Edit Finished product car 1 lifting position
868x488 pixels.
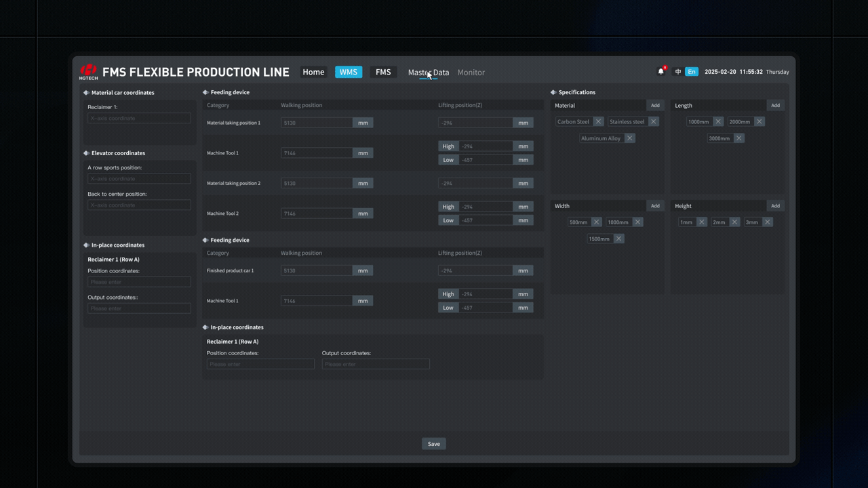point(475,270)
